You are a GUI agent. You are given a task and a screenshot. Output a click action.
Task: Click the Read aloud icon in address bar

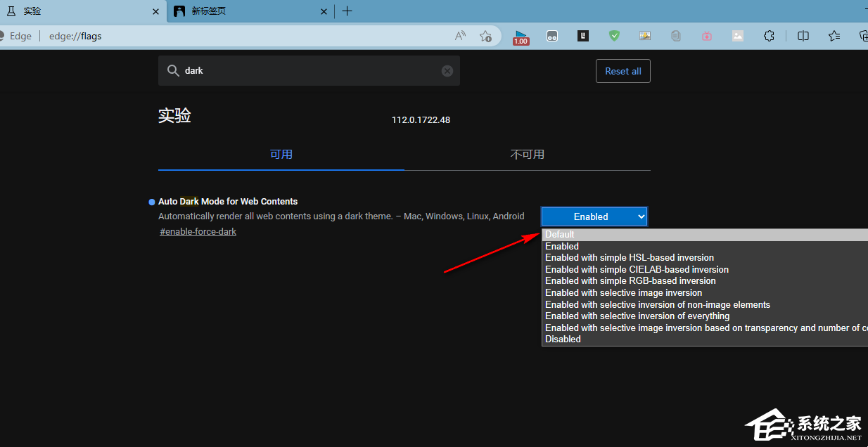[460, 36]
